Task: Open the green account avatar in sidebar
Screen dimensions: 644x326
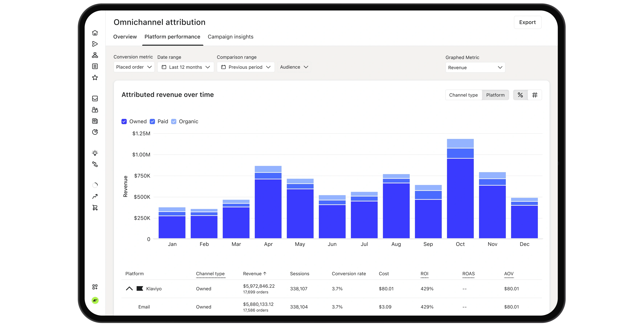Action: click(95, 300)
